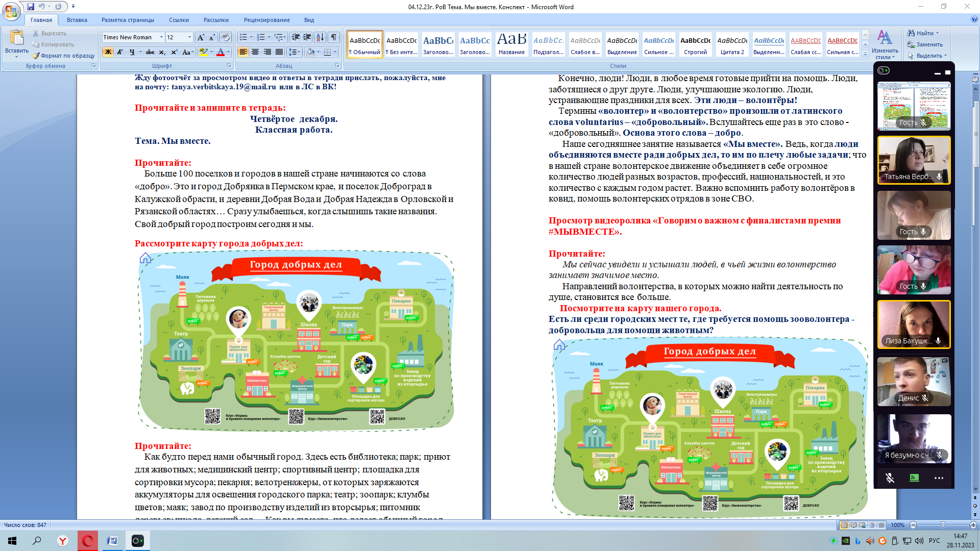The width and height of the screenshot is (980, 551).
Task: Switch to Full Screen Reading view
Action: [853, 525]
